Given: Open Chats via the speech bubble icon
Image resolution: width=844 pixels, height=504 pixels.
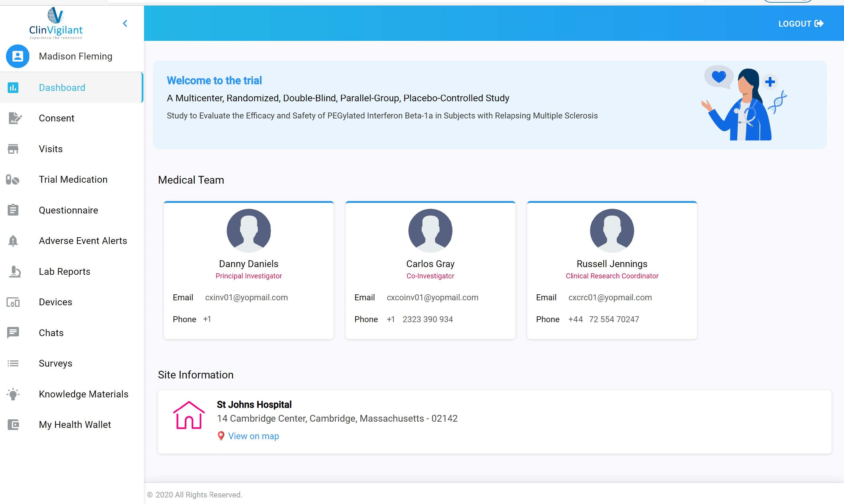Looking at the screenshot, I should click(13, 333).
